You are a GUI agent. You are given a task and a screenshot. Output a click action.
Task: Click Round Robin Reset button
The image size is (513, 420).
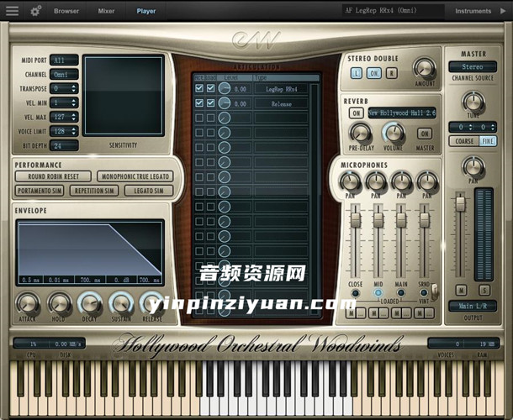pyautogui.click(x=53, y=176)
